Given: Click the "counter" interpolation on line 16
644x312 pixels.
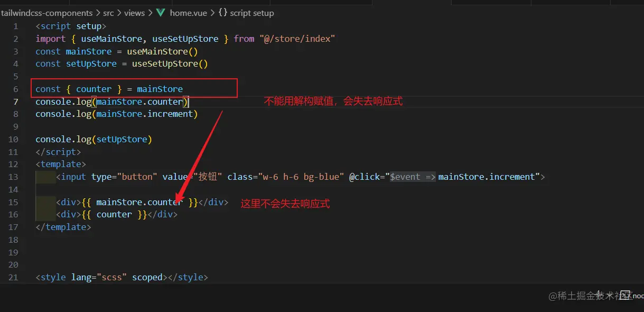Looking at the screenshot, I should tap(114, 214).
